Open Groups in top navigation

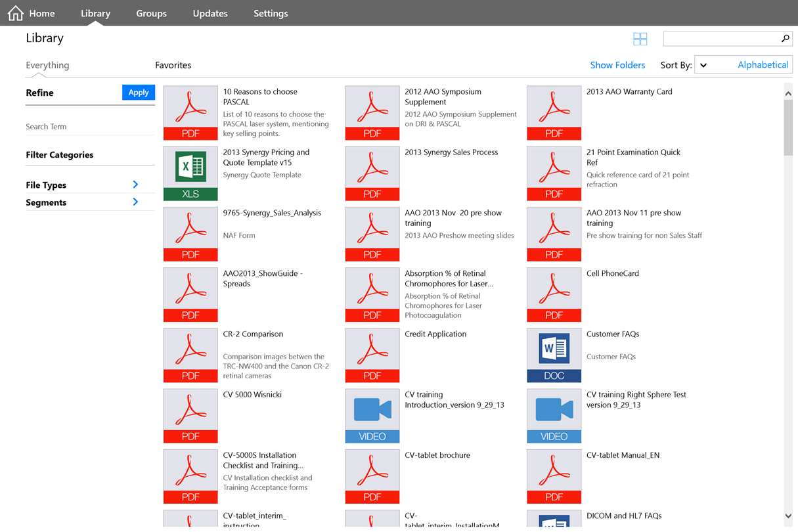(x=151, y=13)
